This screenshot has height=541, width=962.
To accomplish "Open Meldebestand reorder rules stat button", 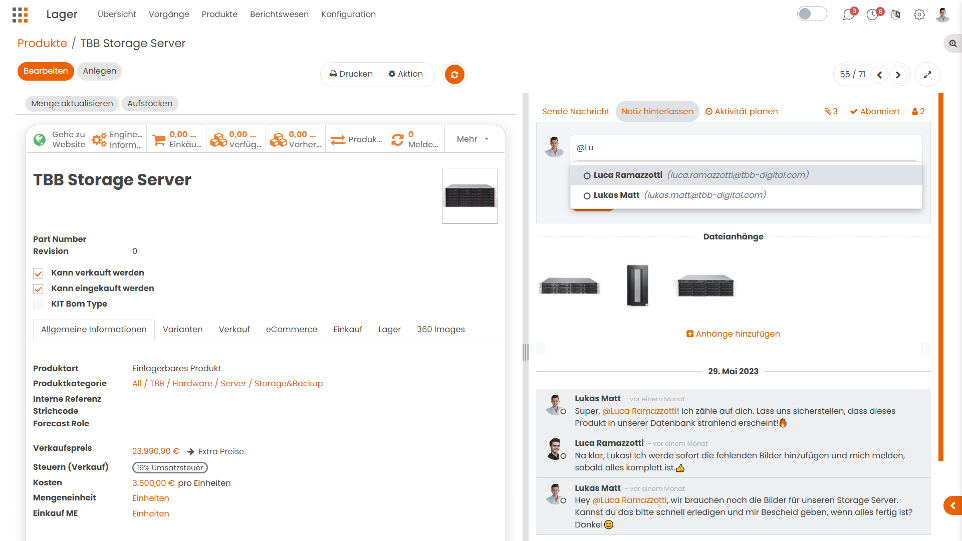I will point(415,139).
